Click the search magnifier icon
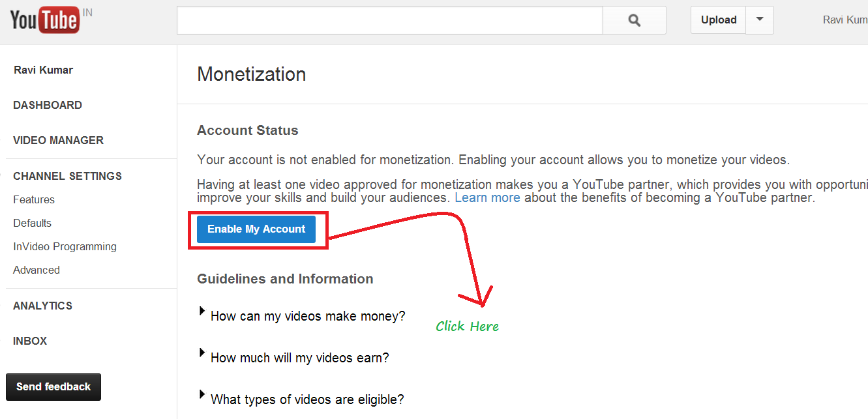Image resolution: width=868 pixels, height=419 pixels. click(633, 20)
